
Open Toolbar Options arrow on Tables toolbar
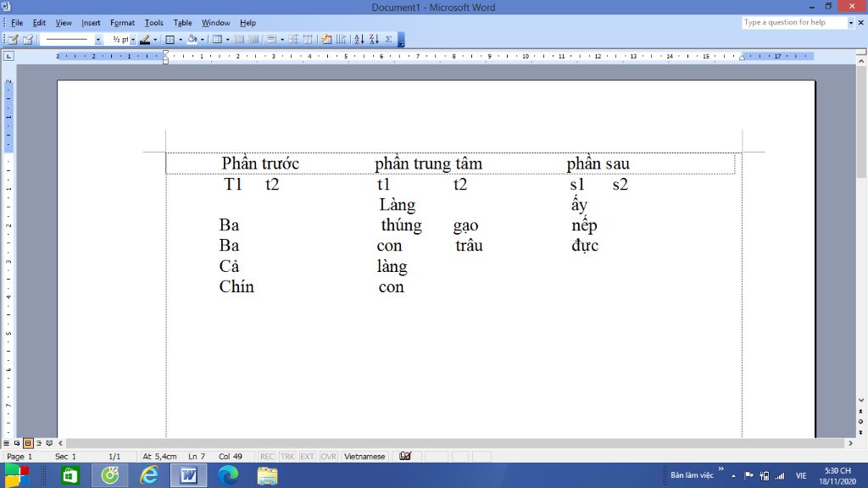(x=401, y=40)
